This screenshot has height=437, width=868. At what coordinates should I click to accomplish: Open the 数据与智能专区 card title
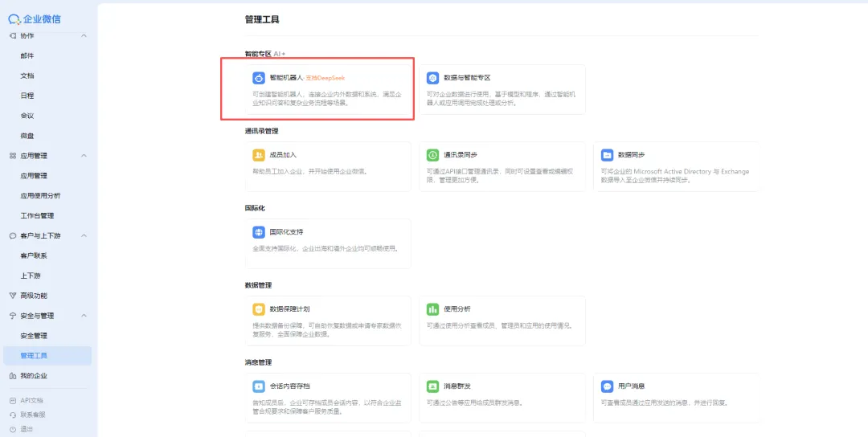point(467,78)
